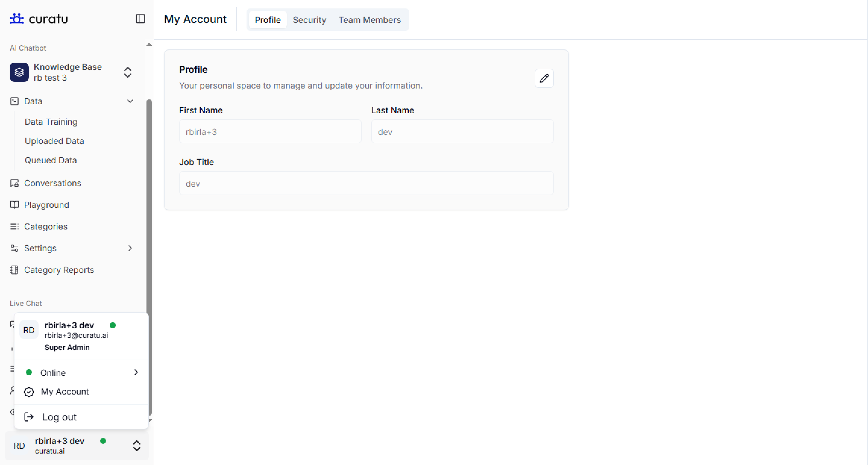Open the Data Training link
The height and width of the screenshot is (465, 868).
(x=51, y=122)
